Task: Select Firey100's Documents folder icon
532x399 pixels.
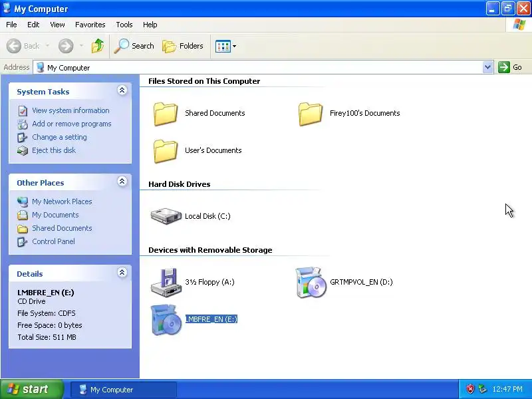Action: point(311,114)
